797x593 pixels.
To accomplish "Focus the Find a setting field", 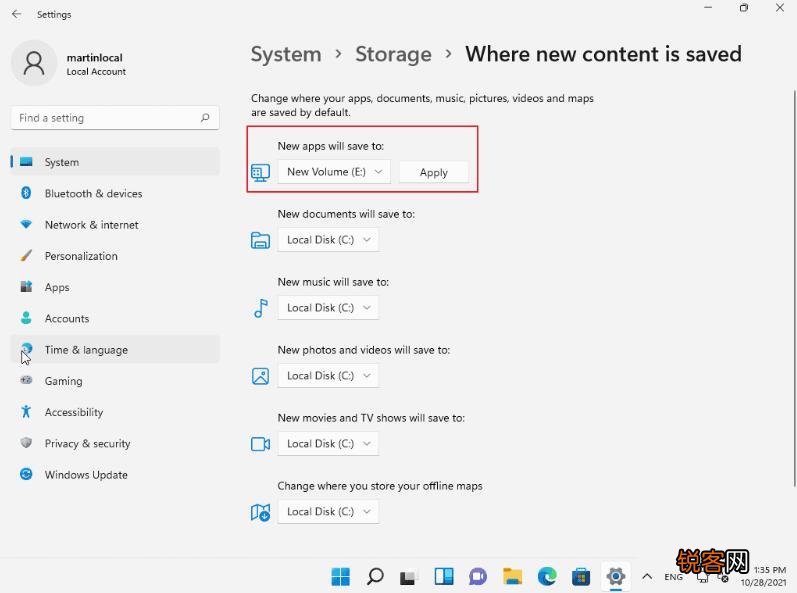I will [x=115, y=118].
